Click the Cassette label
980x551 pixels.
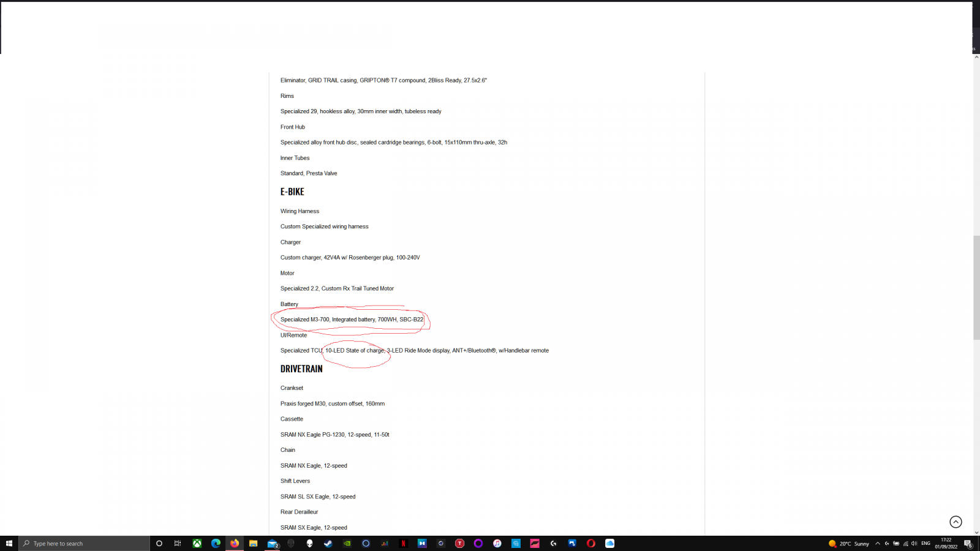pos(292,419)
